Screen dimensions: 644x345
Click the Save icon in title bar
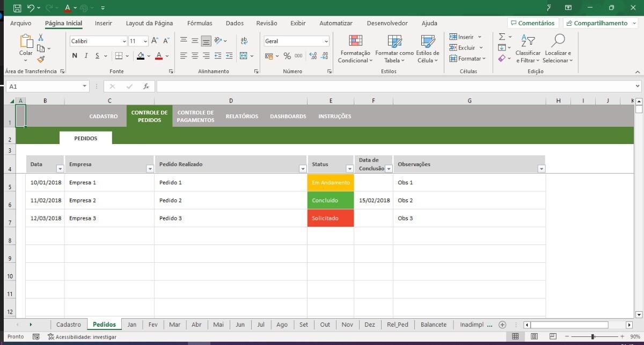click(17, 8)
